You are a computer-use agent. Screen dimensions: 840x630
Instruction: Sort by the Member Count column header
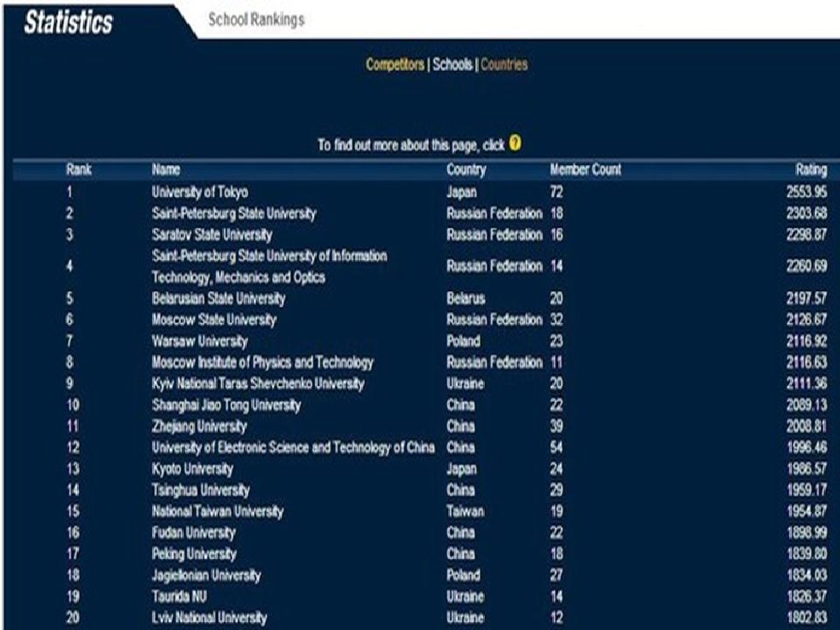(585, 170)
